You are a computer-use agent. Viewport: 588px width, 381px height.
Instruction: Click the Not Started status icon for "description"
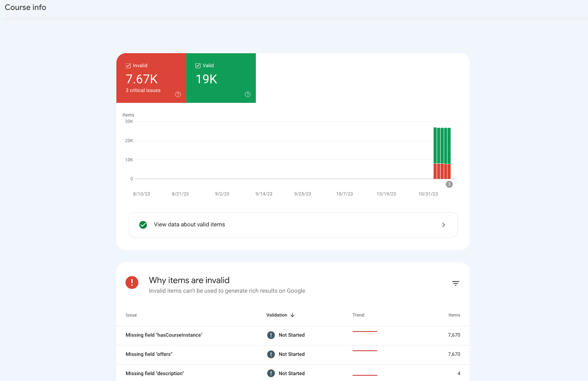(271, 373)
